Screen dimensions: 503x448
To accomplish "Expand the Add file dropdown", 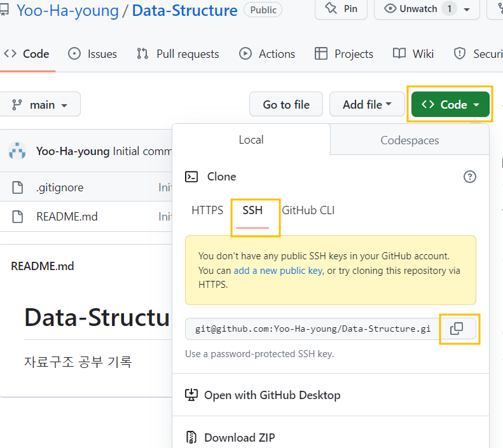I will [367, 104].
